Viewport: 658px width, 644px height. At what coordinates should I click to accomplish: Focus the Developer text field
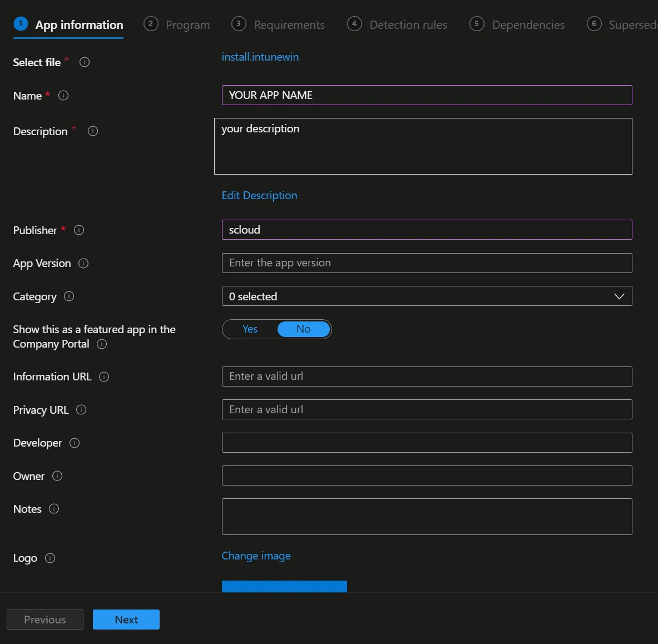(427, 443)
